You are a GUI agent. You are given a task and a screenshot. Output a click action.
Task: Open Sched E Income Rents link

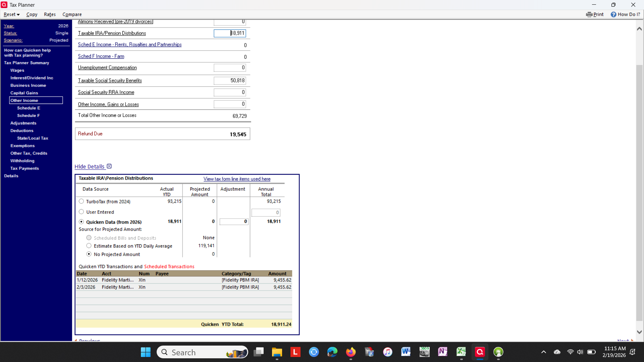129,45
